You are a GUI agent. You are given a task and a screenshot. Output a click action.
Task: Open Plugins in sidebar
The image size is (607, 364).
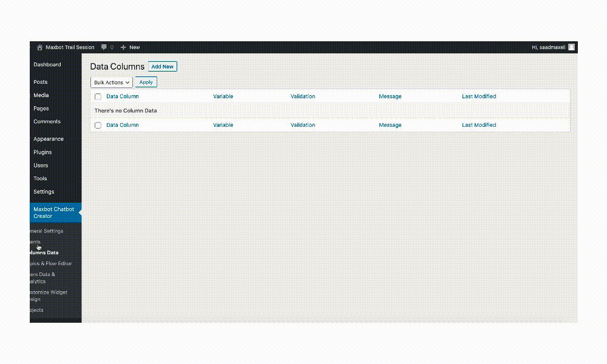42,152
